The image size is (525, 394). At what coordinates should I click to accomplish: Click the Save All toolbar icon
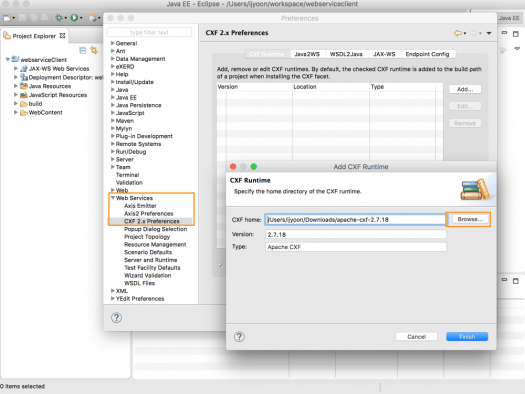(x=33, y=17)
